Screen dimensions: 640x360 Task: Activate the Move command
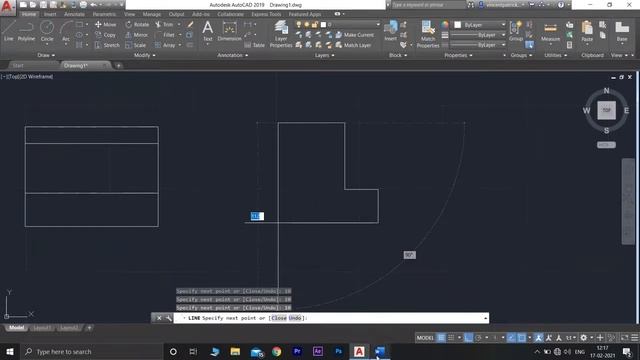coord(105,24)
